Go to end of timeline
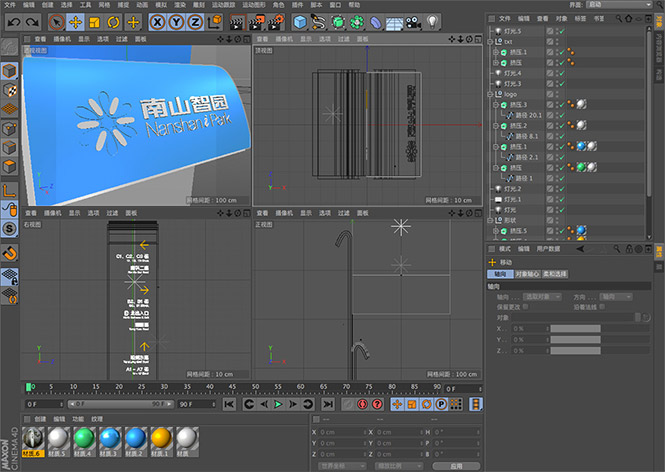 click(x=328, y=404)
